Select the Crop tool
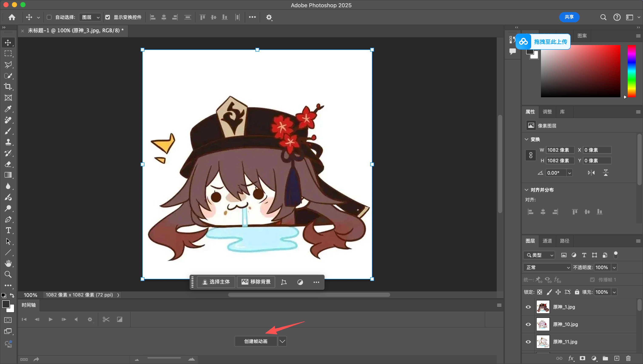Image resolution: width=643 pixels, height=364 pixels. point(8,86)
